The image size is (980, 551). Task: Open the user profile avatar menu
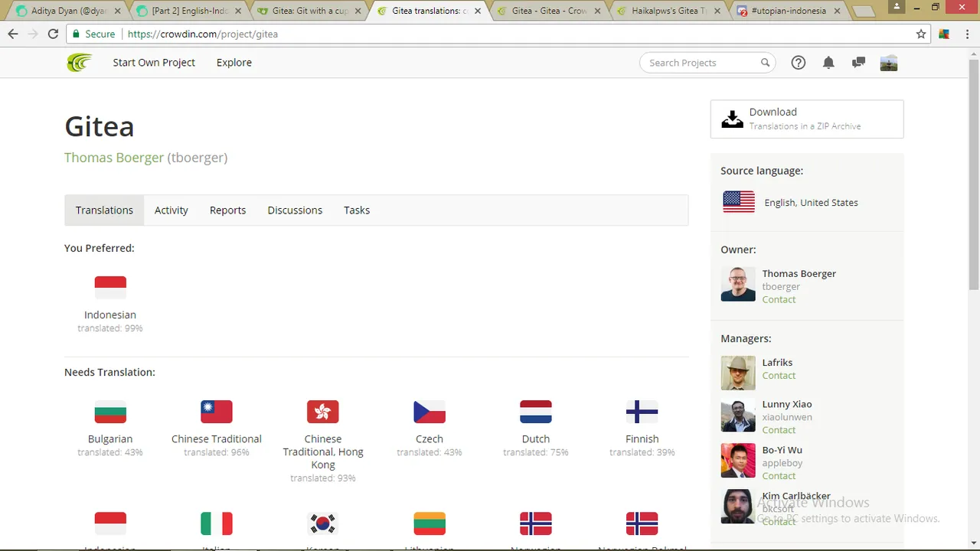889,63
